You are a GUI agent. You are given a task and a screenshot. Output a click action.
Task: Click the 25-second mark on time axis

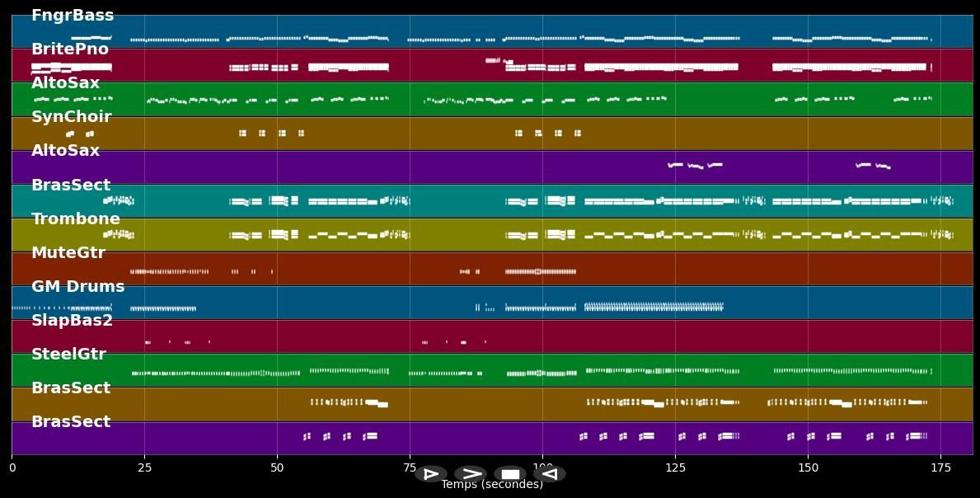[144, 467]
